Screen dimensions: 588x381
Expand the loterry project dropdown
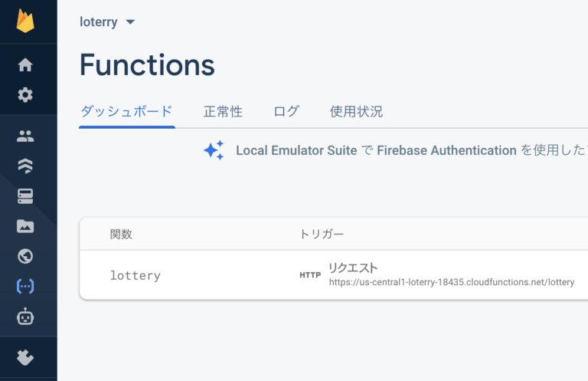(108, 22)
